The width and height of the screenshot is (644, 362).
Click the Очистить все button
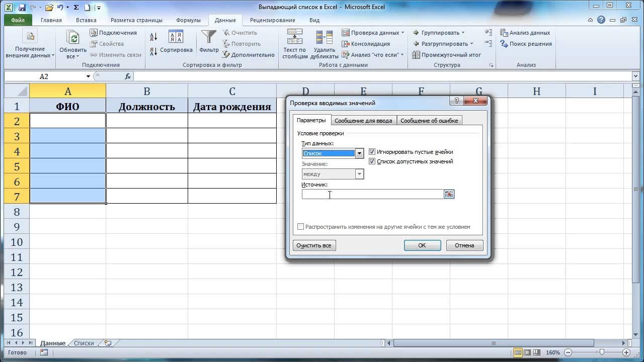[x=314, y=245]
